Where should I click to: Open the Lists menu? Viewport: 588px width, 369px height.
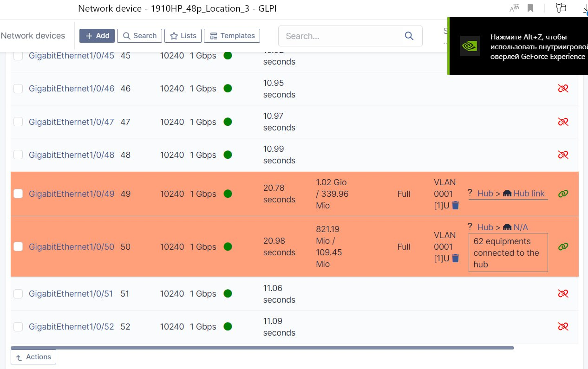tap(183, 35)
